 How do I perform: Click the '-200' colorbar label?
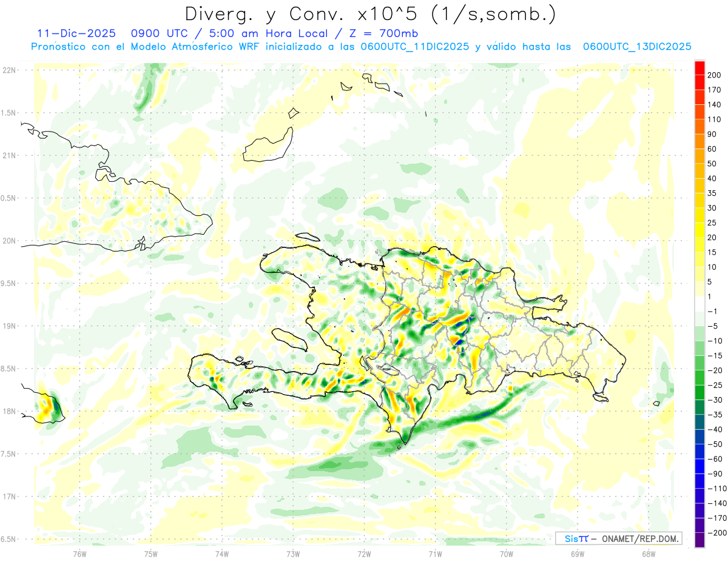tap(716, 533)
